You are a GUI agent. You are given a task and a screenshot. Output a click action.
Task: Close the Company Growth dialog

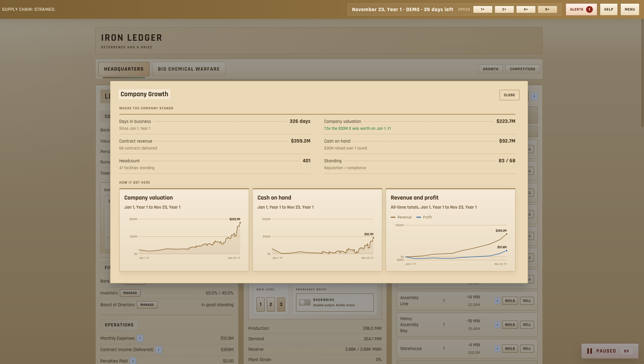(509, 95)
